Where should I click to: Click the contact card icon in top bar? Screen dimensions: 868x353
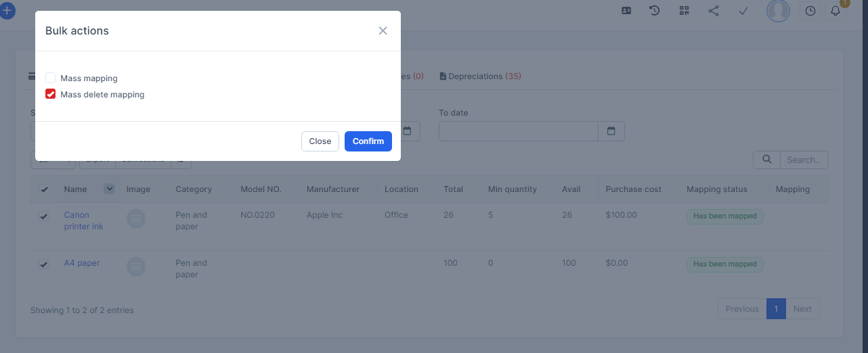626,11
